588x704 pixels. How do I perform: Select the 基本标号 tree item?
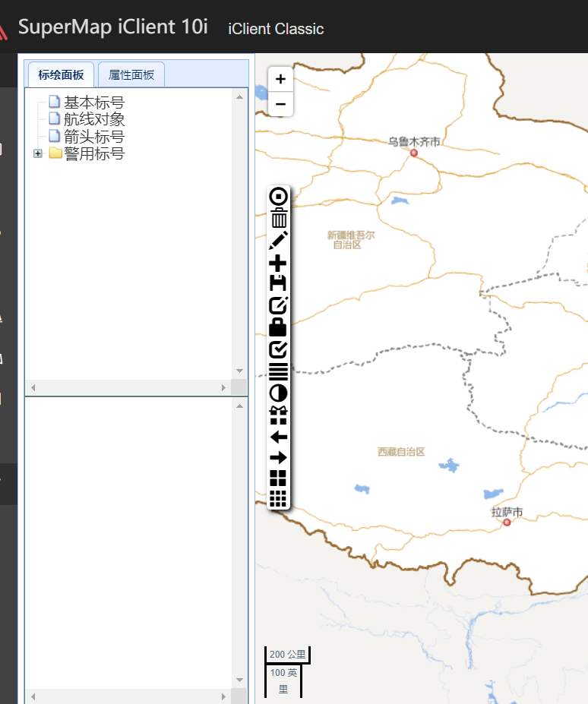(93, 103)
